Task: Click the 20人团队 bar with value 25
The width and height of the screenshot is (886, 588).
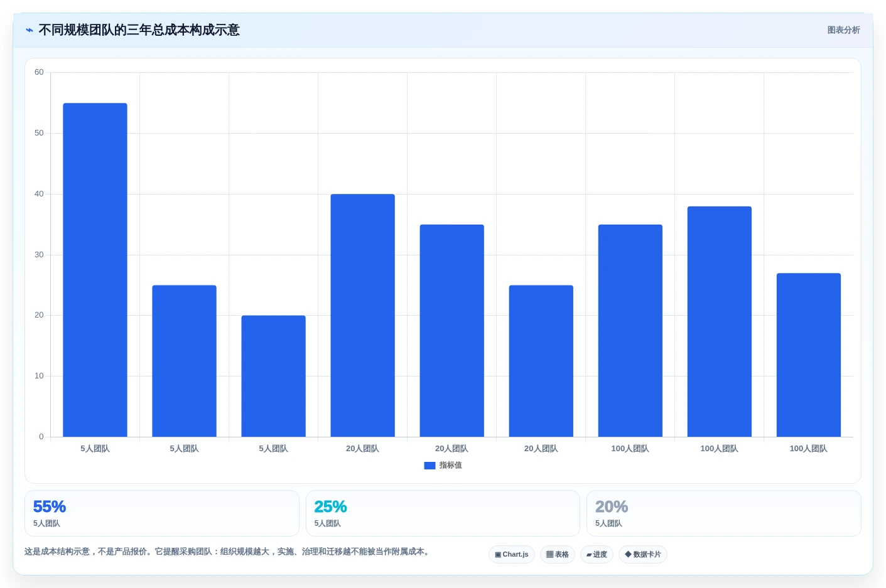Action: click(541, 361)
